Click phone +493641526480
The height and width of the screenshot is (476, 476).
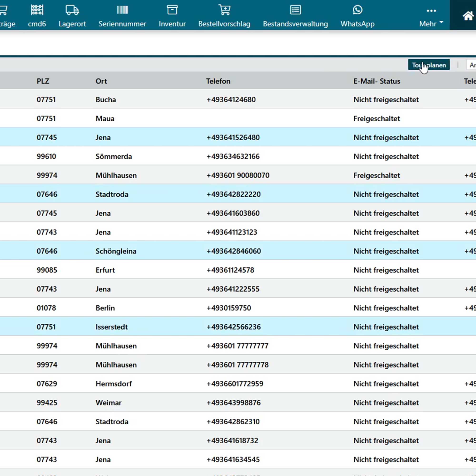[x=233, y=138]
